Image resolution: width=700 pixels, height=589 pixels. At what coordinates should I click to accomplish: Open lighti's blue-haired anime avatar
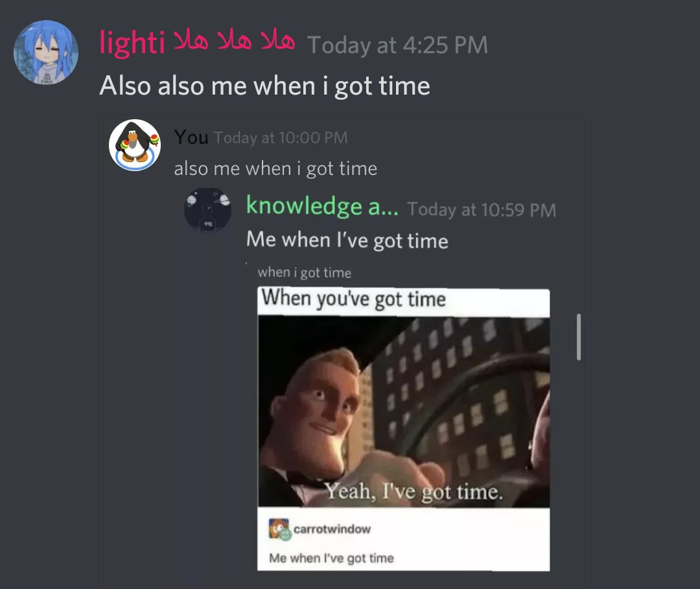point(46,52)
